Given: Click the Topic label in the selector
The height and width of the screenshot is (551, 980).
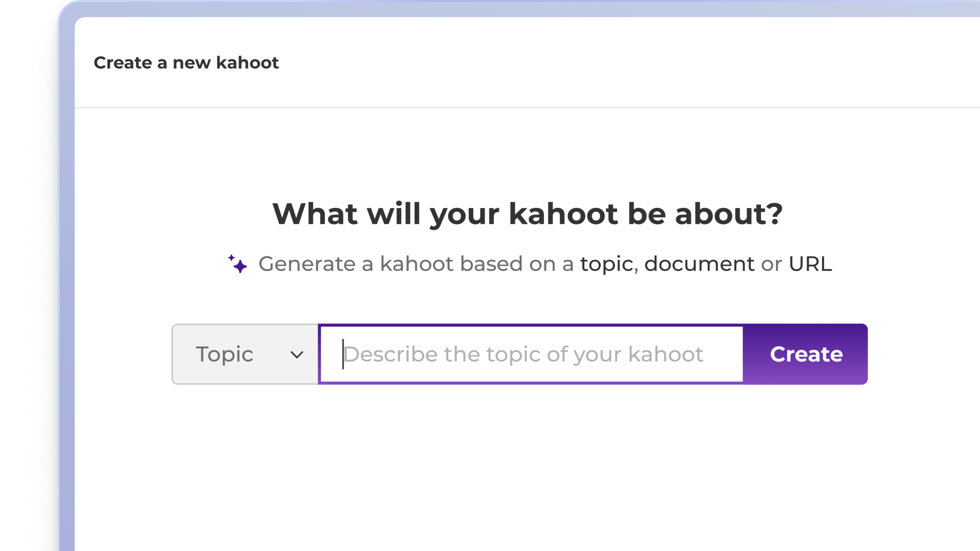Looking at the screenshot, I should tap(224, 354).
